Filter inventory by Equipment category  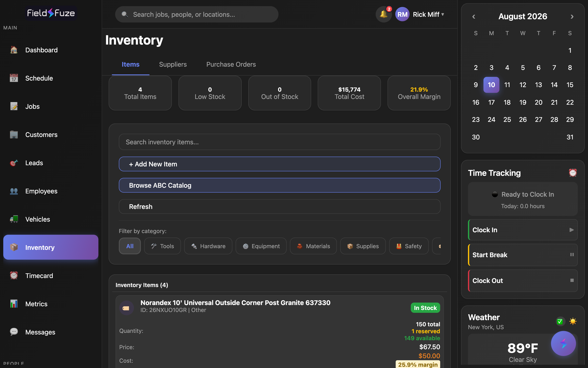pos(261,246)
